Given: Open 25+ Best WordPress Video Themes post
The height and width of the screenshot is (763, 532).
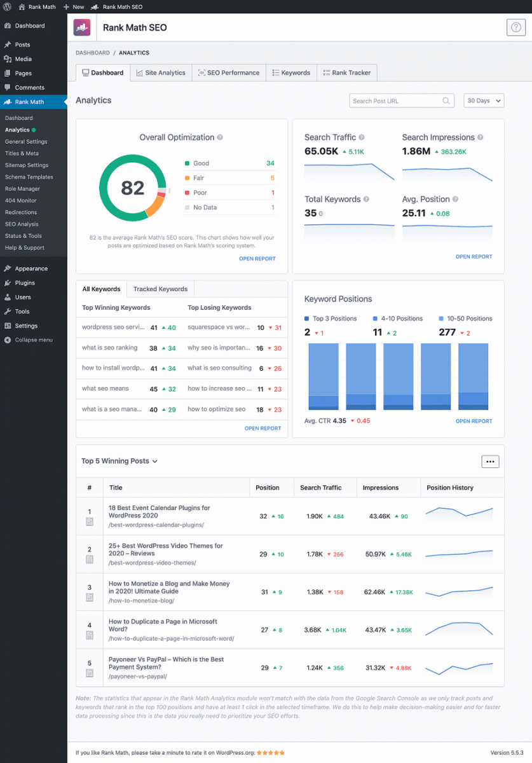Looking at the screenshot, I should point(166,549).
